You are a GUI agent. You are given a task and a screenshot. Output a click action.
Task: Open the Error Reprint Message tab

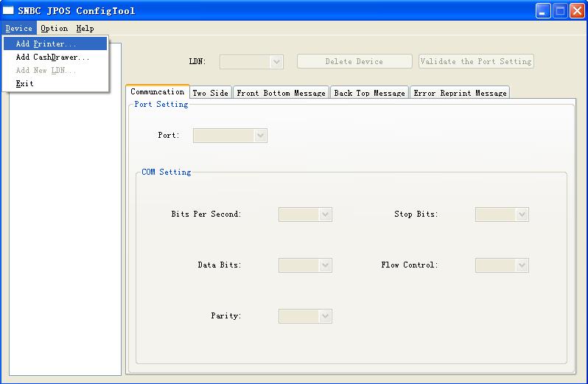[x=460, y=93]
